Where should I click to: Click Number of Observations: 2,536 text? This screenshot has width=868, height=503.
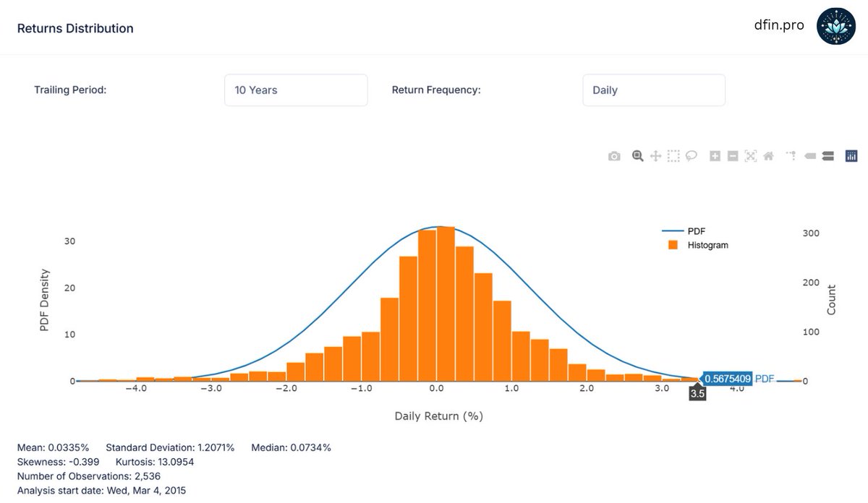coord(89,476)
